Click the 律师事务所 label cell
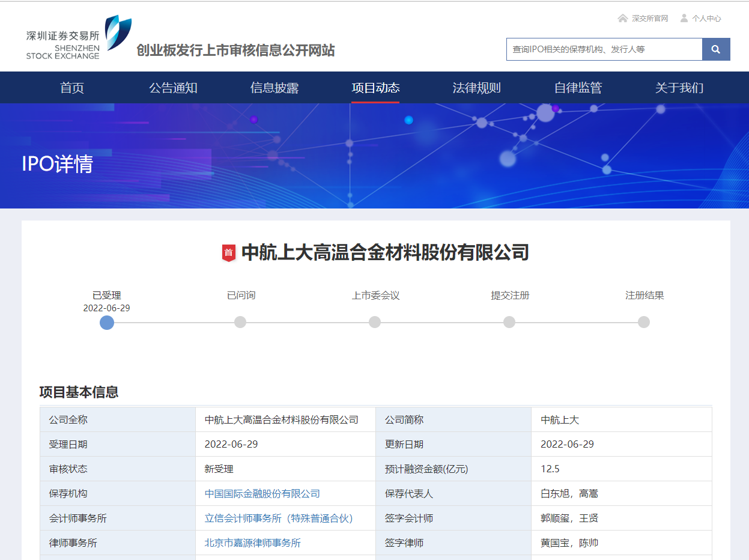Screen dimensions: 749x560 (118, 543)
